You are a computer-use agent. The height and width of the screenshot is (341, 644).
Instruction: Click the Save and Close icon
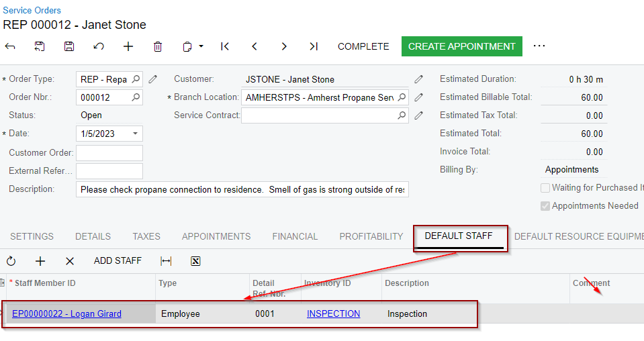pos(40,46)
